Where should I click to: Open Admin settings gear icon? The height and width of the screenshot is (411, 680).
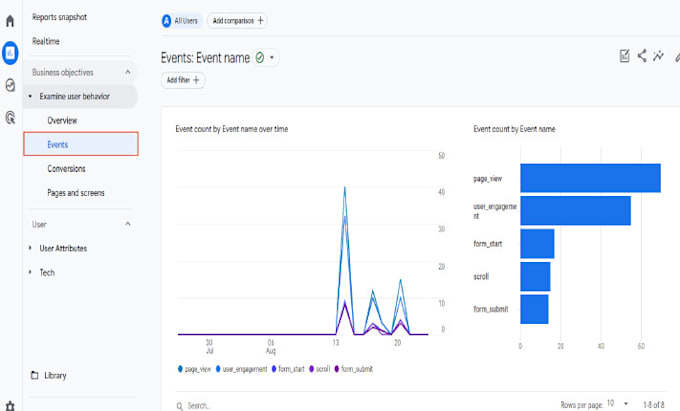[10, 406]
